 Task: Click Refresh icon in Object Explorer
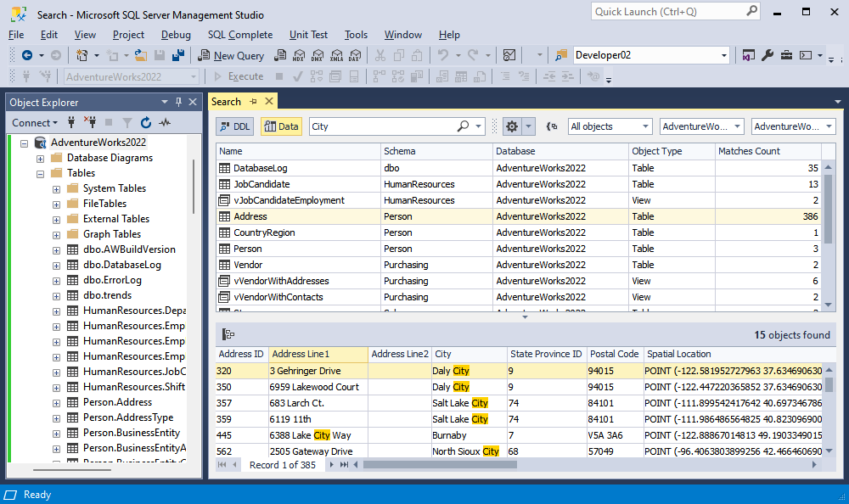pyautogui.click(x=146, y=123)
